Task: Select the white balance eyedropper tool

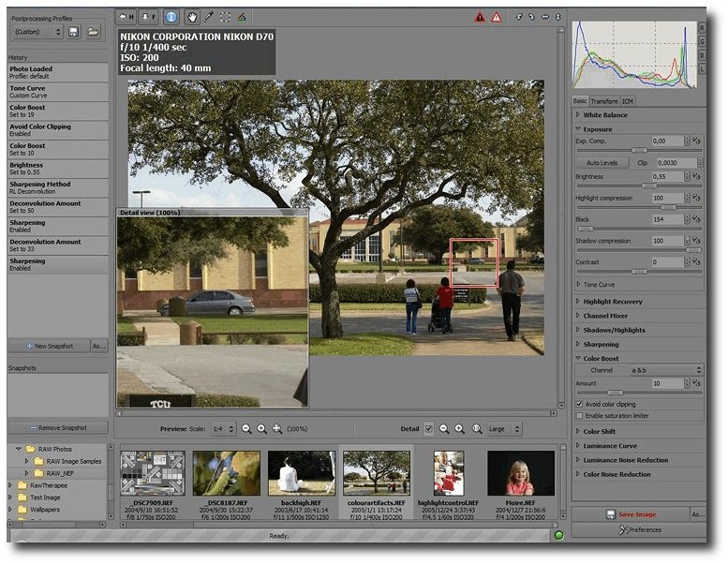Action: point(208,17)
